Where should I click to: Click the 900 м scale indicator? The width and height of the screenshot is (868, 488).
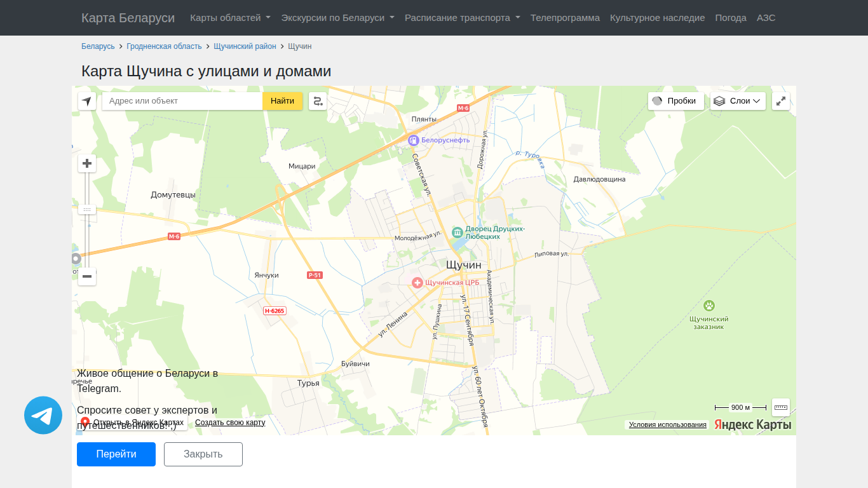[x=740, y=407]
